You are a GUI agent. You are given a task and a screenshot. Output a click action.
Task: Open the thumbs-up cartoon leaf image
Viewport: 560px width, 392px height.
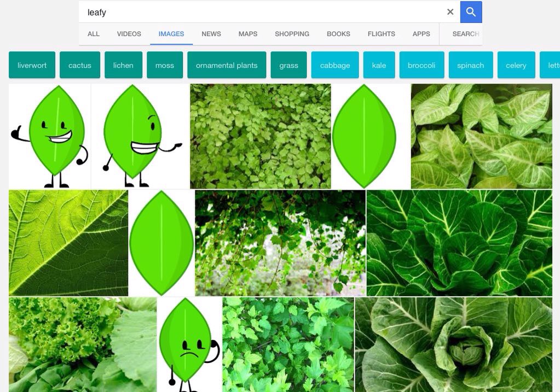coord(50,136)
